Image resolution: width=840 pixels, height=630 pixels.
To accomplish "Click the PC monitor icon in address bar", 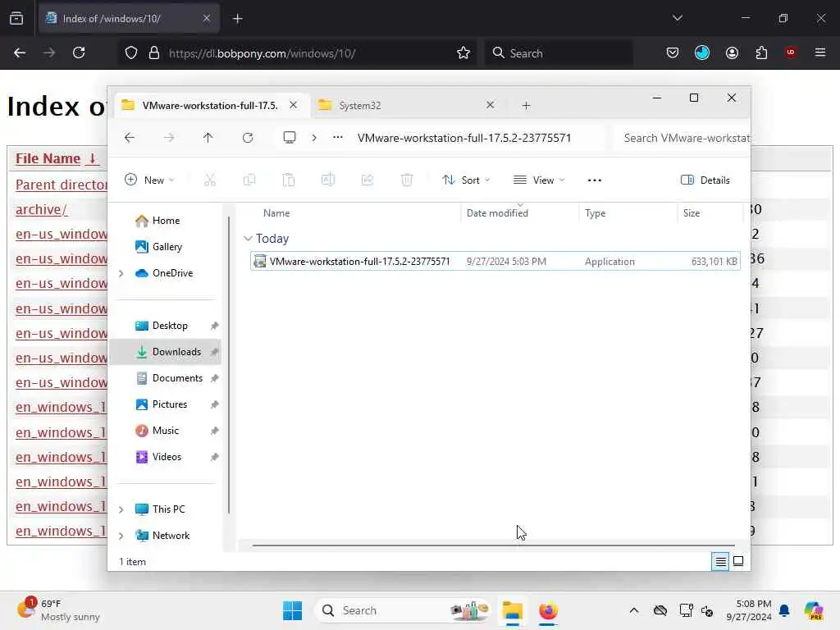I will 290,138.
